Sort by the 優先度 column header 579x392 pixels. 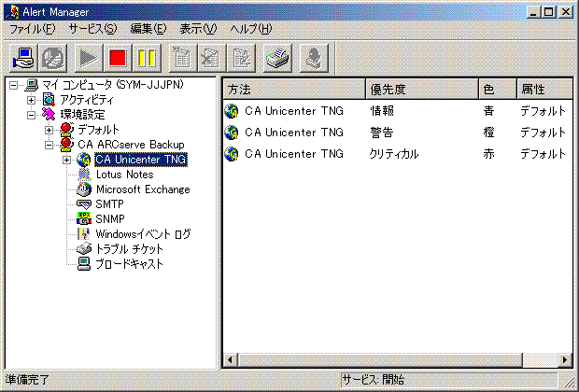pyautogui.click(x=422, y=89)
